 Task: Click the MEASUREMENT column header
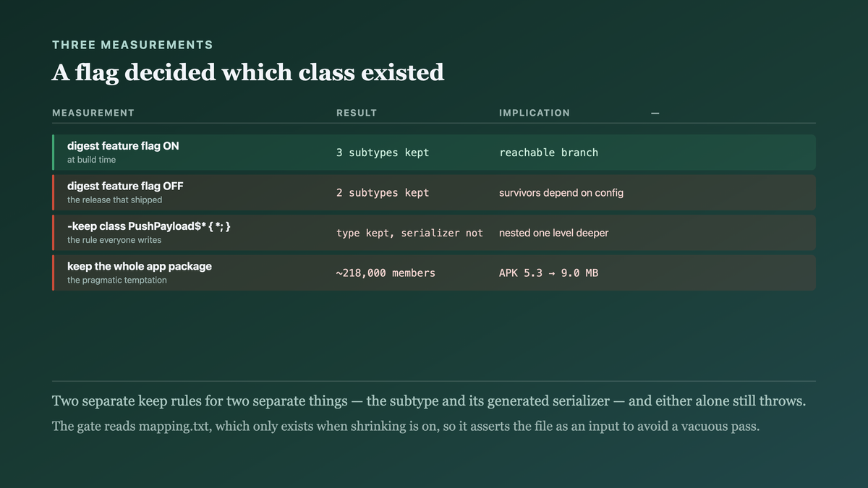[93, 113]
